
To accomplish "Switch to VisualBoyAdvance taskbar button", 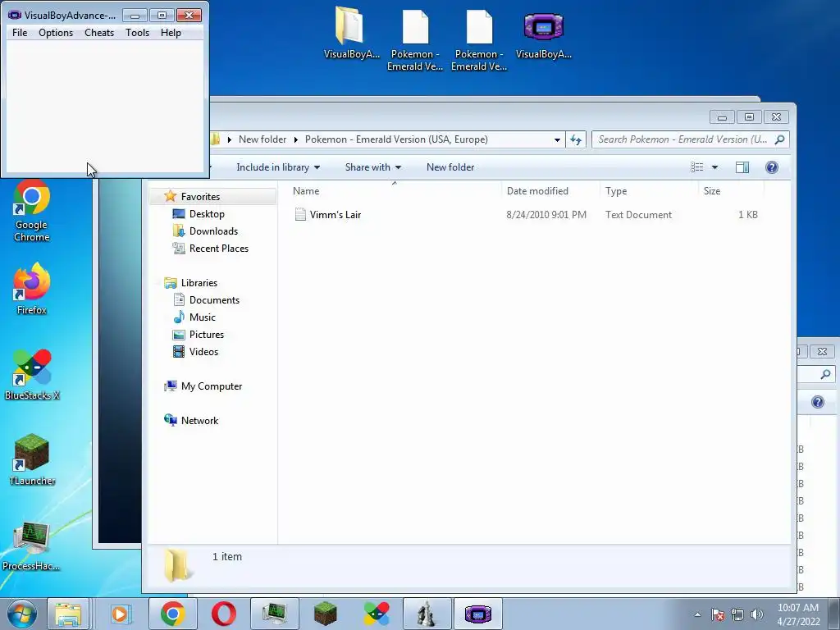I will point(478,614).
